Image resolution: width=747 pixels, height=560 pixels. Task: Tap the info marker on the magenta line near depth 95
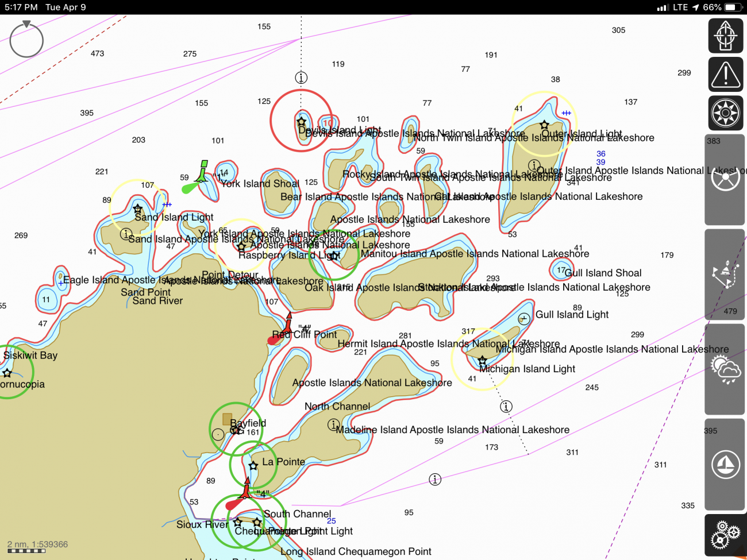point(435,479)
